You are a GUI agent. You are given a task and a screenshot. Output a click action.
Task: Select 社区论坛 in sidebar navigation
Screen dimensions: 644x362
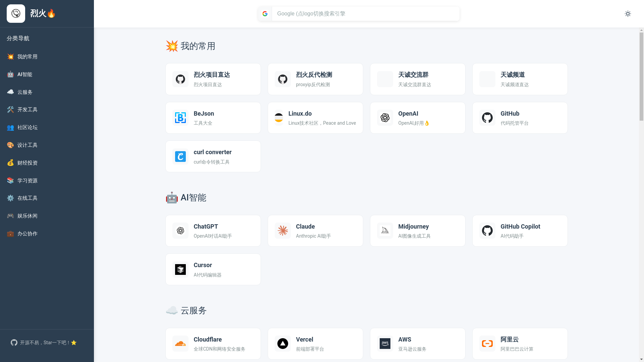pos(47,127)
